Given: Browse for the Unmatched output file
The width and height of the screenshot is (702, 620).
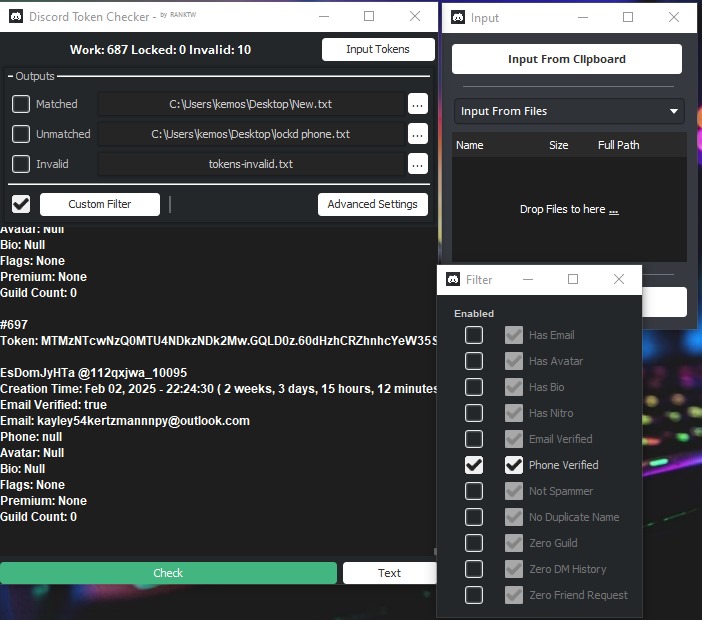Looking at the screenshot, I should tap(418, 134).
